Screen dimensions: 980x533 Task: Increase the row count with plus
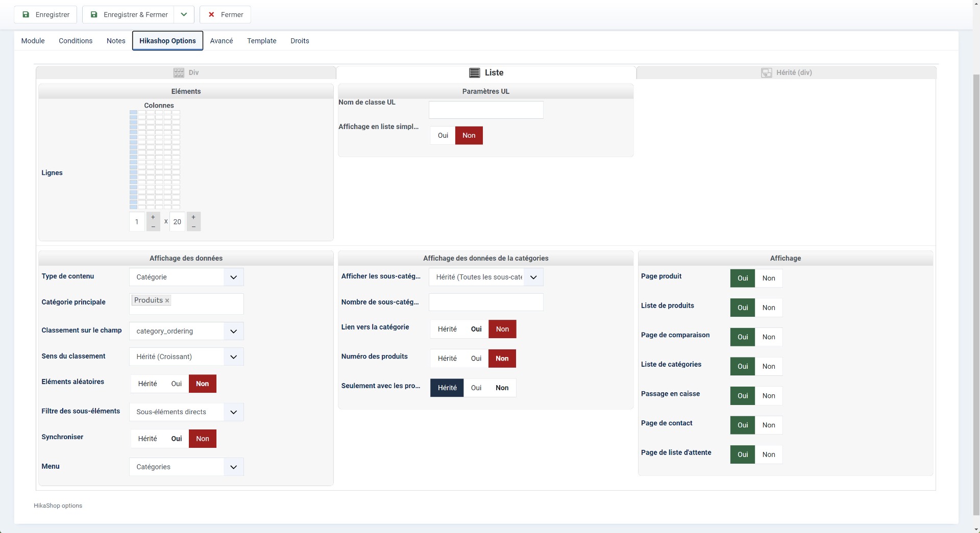point(193,217)
